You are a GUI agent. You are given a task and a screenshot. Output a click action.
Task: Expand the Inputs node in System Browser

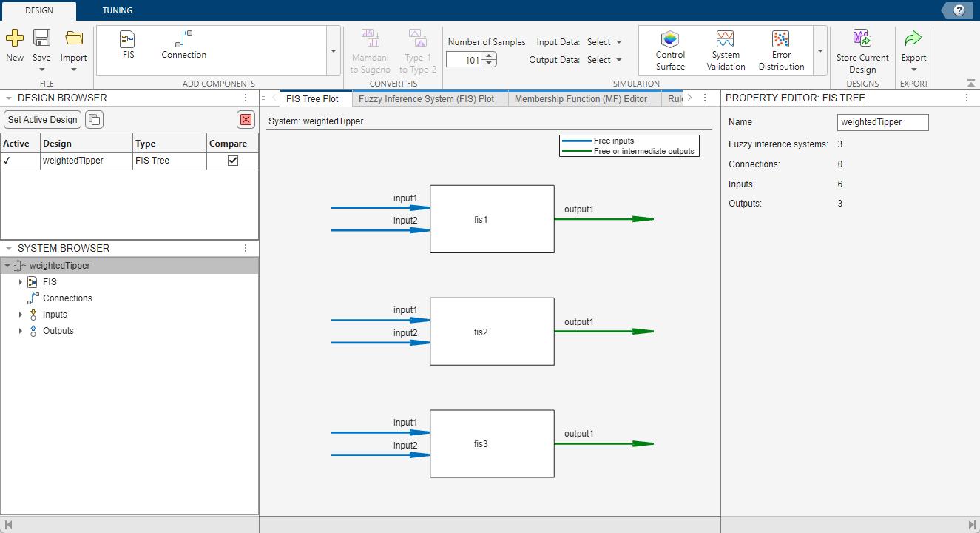[x=21, y=314]
